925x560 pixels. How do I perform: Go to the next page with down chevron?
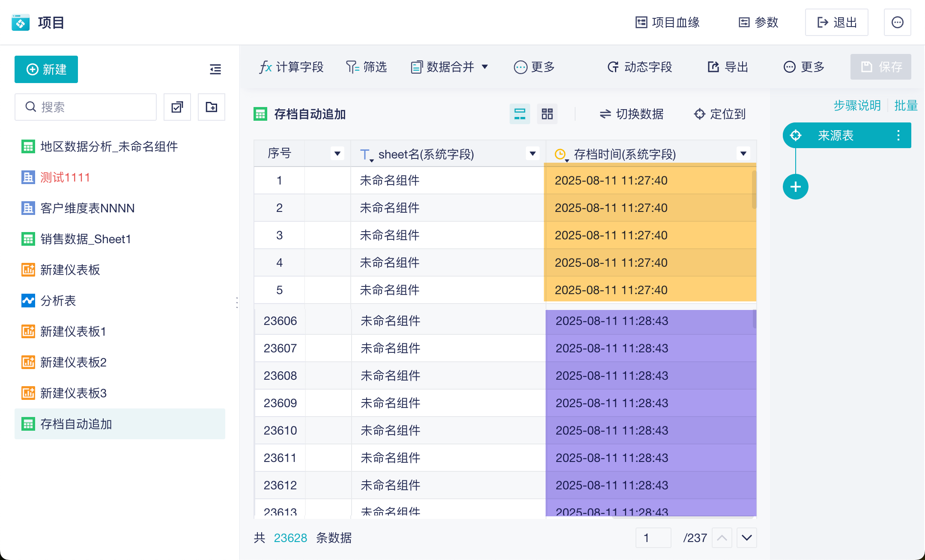pyautogui.click(x=746, y=538)
